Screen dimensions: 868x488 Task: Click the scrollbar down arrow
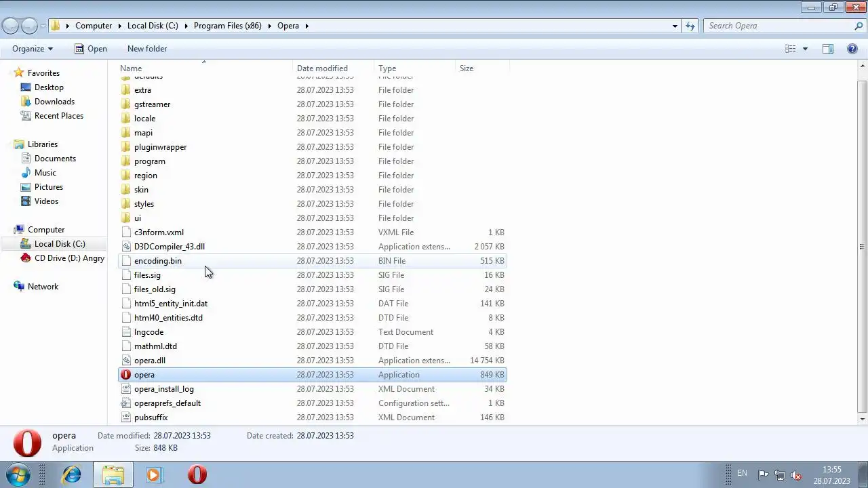click(862, 420)
